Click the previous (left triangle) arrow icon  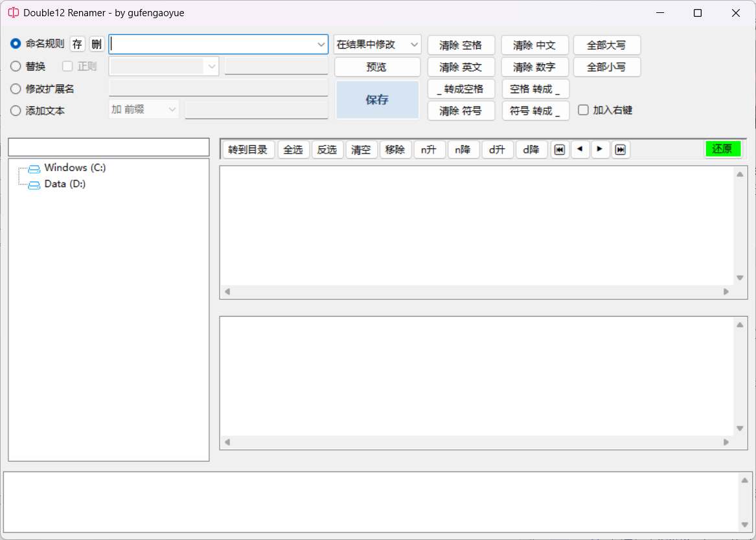pos(580,150)
